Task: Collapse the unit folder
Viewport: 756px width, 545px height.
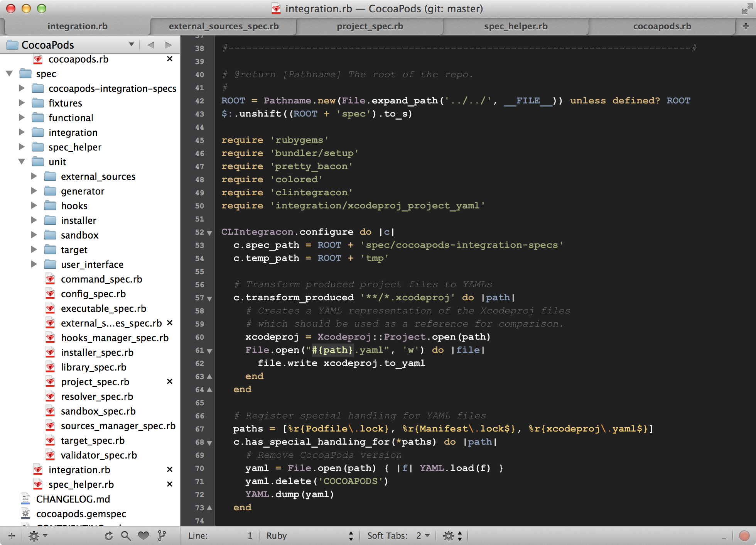Action: (22, 162)
